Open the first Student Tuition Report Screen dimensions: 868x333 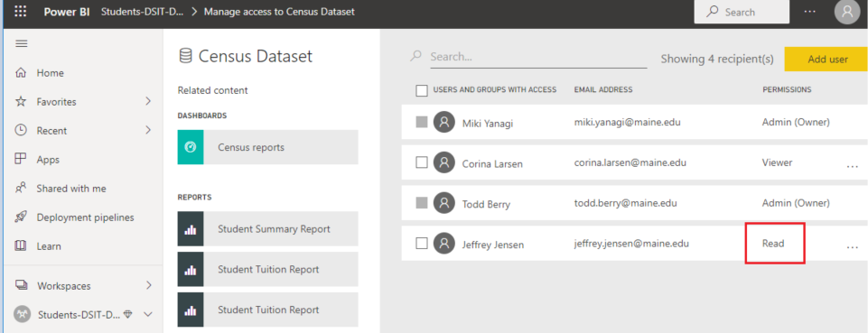(x=268, y=270)
